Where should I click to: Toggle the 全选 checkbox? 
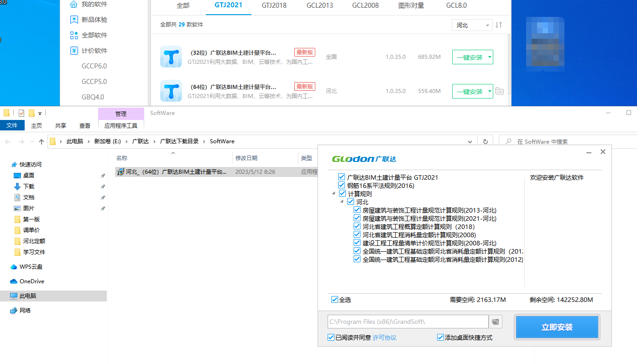click(x=334, y=300)
